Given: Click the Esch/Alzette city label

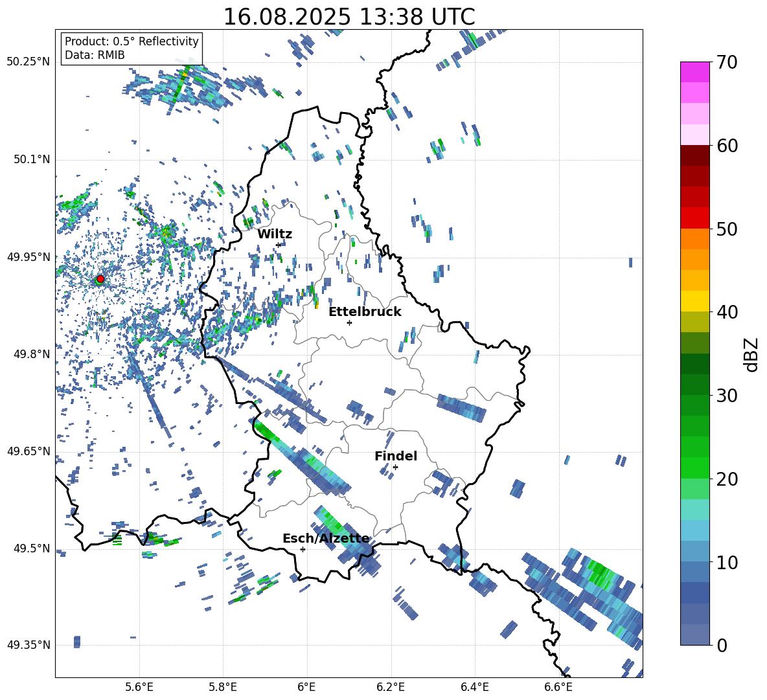Looking at the screenshot, I should coord(326,539).
